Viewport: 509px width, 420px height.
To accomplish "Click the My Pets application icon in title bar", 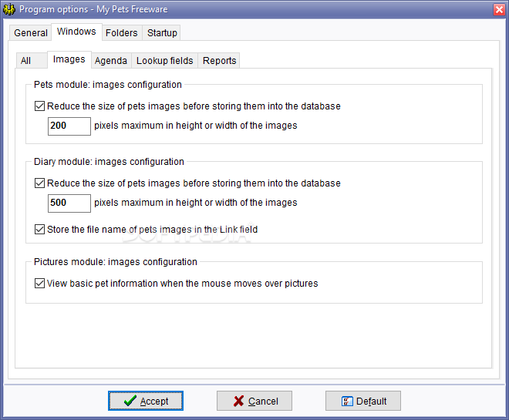I will pos(9,9).
